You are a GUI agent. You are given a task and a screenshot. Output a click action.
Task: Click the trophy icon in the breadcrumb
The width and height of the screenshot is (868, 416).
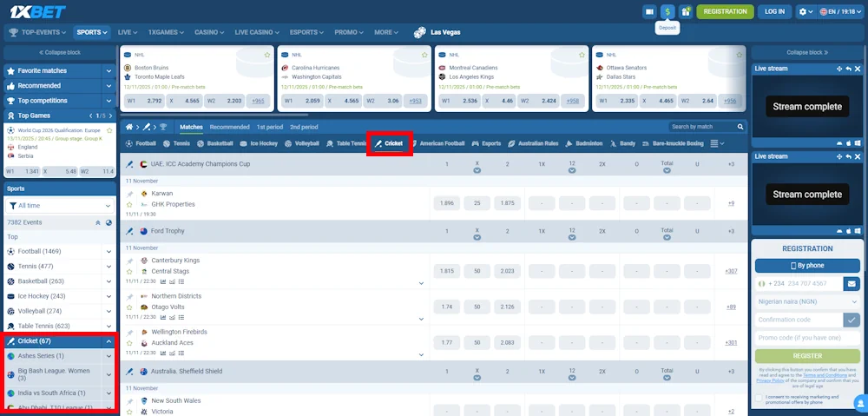click(x=163, y=127)
